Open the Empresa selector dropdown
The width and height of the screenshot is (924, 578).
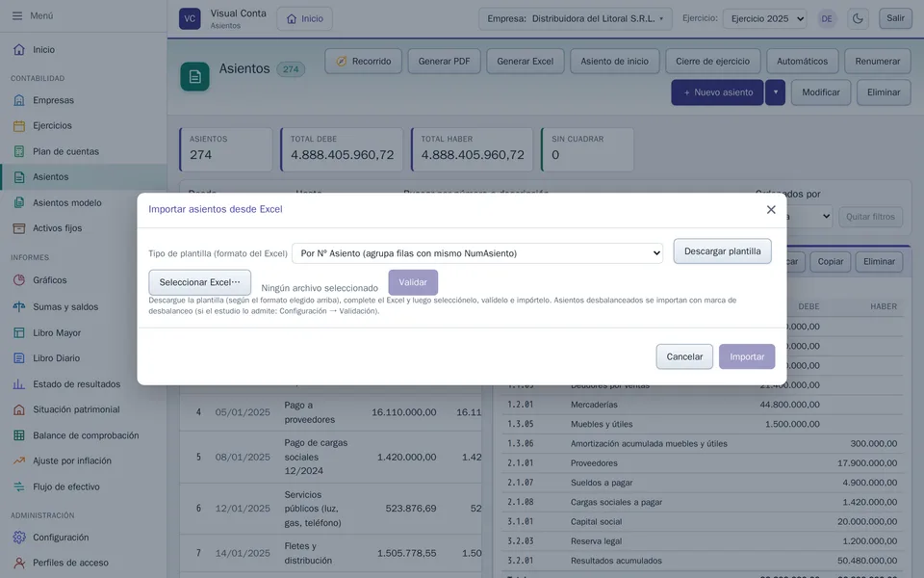pos(576,19)
